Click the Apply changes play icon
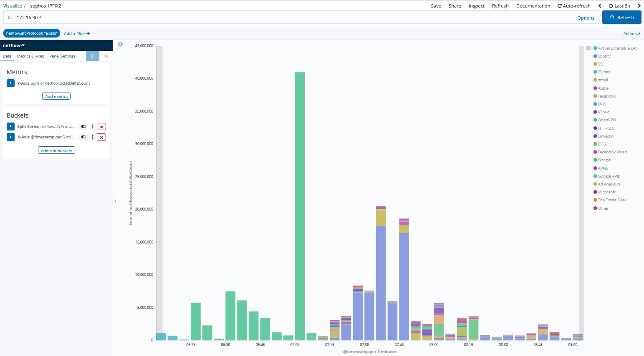The height and width of the screenshot is (356, 644). [93, 56]
